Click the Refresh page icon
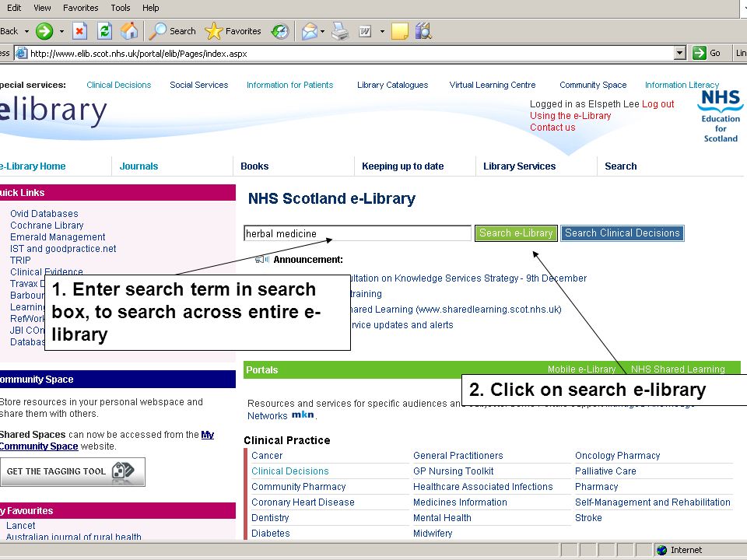 tap(104, 31)
